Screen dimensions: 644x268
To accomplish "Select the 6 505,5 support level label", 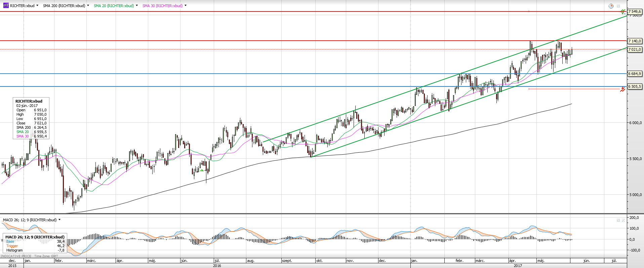I will (x=635, y=86).
